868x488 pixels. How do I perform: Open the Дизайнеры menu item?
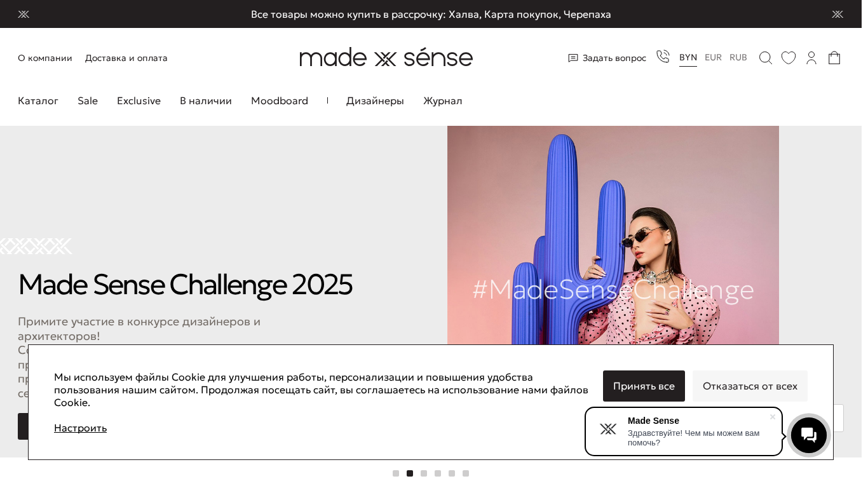[375, 101]
